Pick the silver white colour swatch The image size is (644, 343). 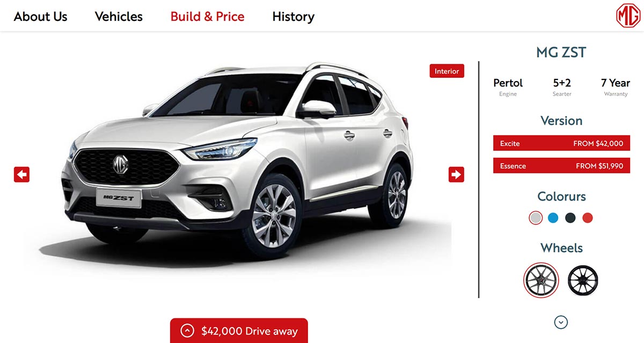tap(536, 218)
